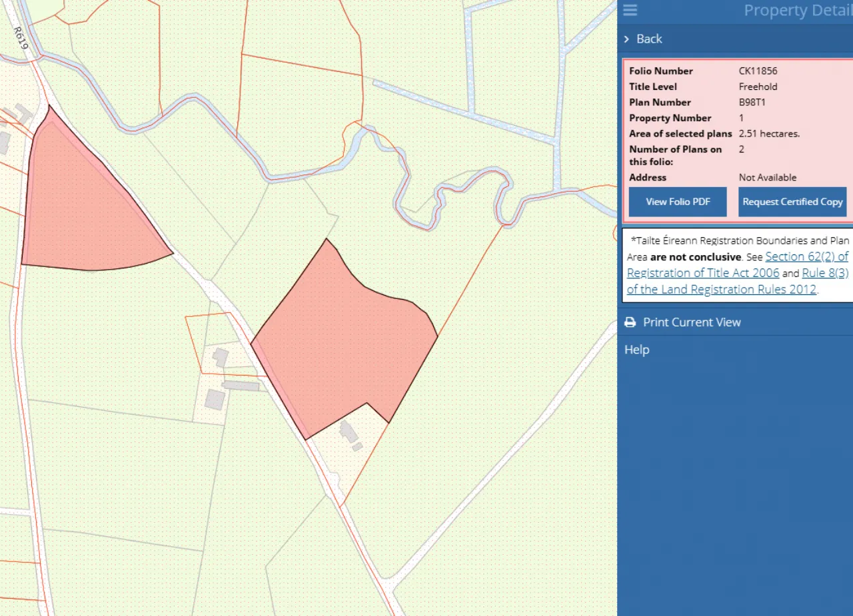
Task: Click the R619 road label
Action: pyautogui.click(x=20, y=38)
